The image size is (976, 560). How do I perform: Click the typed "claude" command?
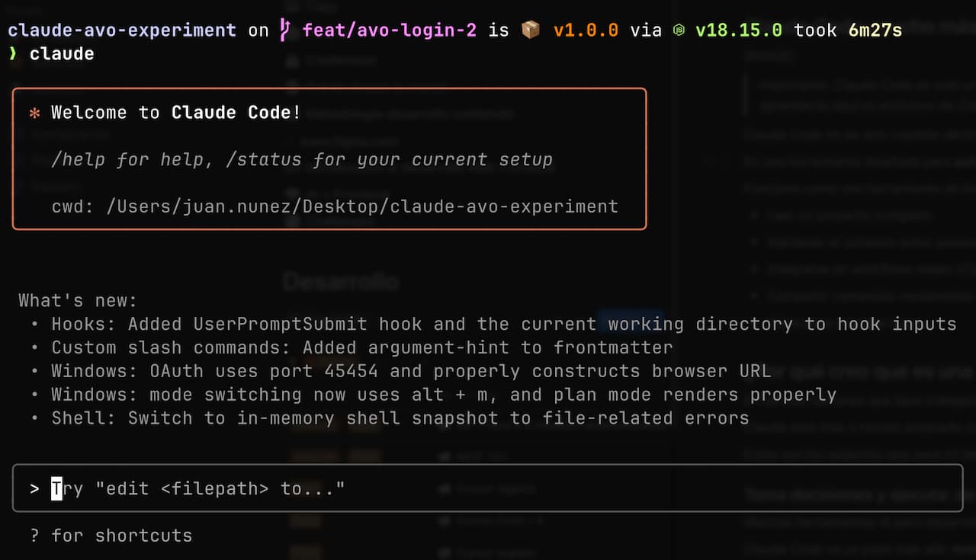tap(62, 54)
